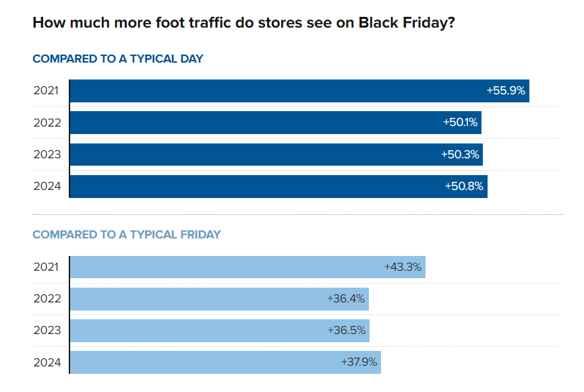This screenshot has width=584, height=392.
Task: Select the +50.1% value label
Action: (x=461, y=123)
